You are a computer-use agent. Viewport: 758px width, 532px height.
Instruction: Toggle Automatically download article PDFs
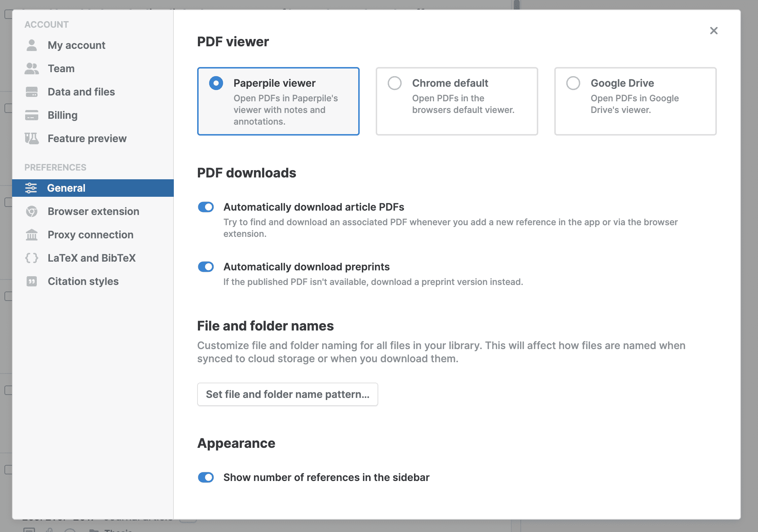coord(206,207)
